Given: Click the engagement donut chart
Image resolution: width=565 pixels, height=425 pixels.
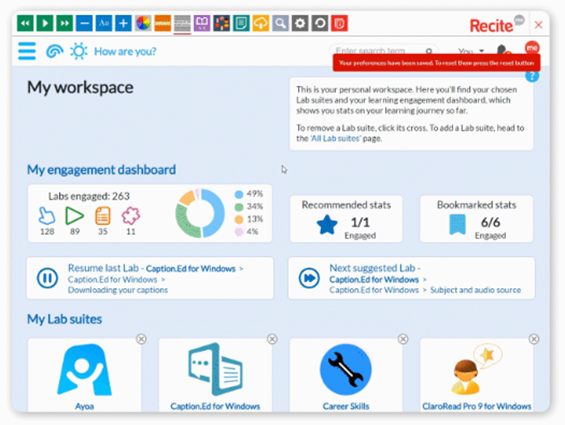Looking at the screenshot, I should tap(200, 213).
